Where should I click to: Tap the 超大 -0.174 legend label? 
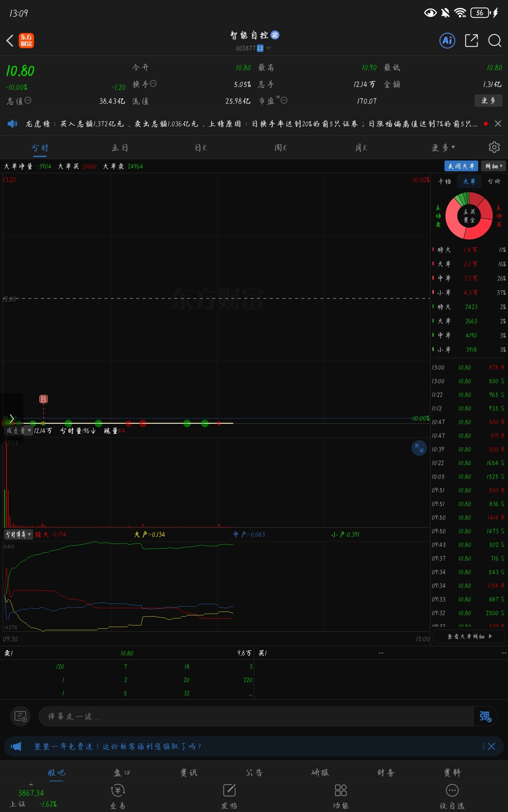(50, 534)
